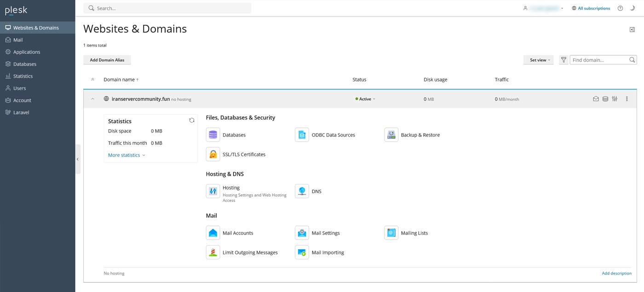Viewport: 644px width, 292px height.
Task: Click the Add description link
Action: click(616, 273)
